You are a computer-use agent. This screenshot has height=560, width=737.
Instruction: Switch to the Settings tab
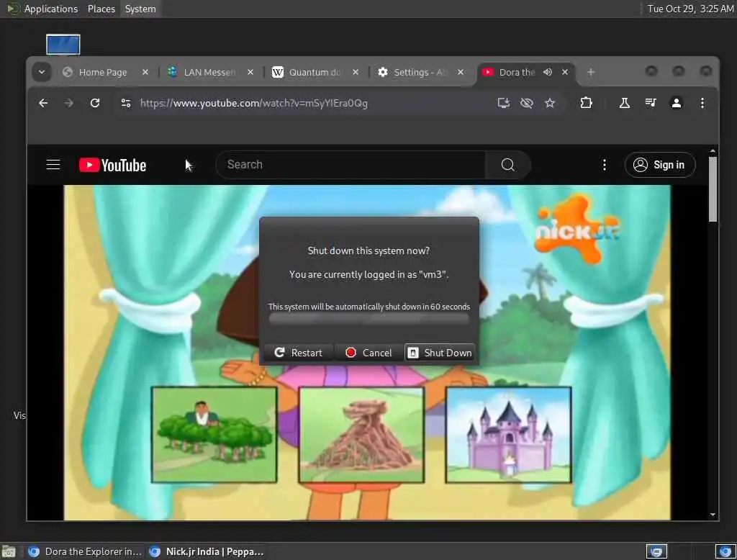pyautogui.click(x=420, y=73)
